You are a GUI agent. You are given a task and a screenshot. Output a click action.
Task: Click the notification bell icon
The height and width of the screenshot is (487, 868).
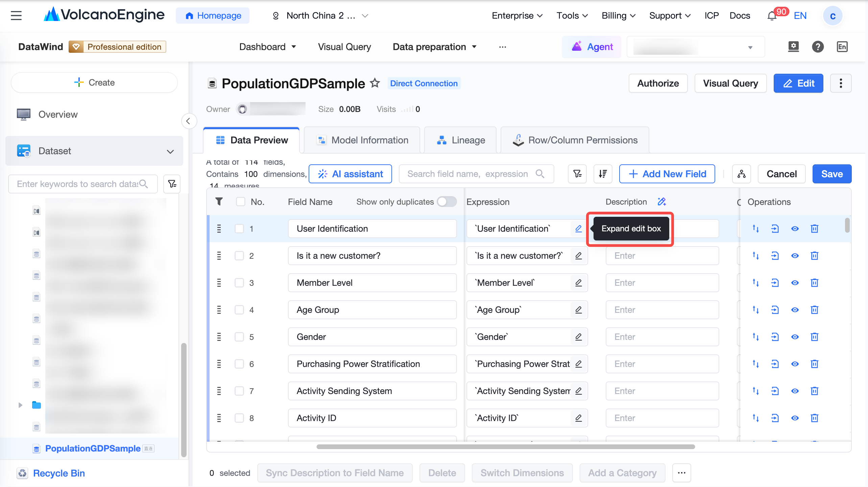pyautogui.click(x=772, y=16)
